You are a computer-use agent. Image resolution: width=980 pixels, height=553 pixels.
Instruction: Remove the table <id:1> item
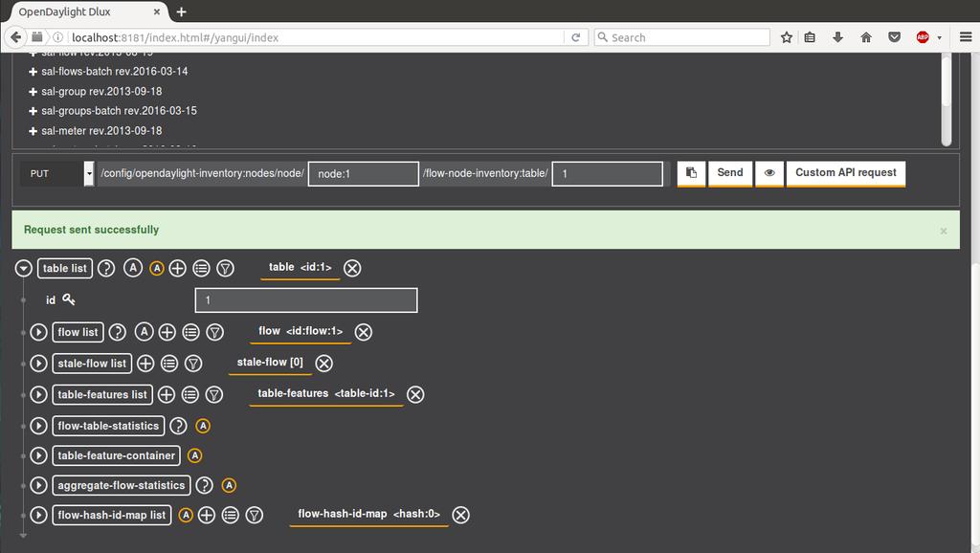click(352, 268)
